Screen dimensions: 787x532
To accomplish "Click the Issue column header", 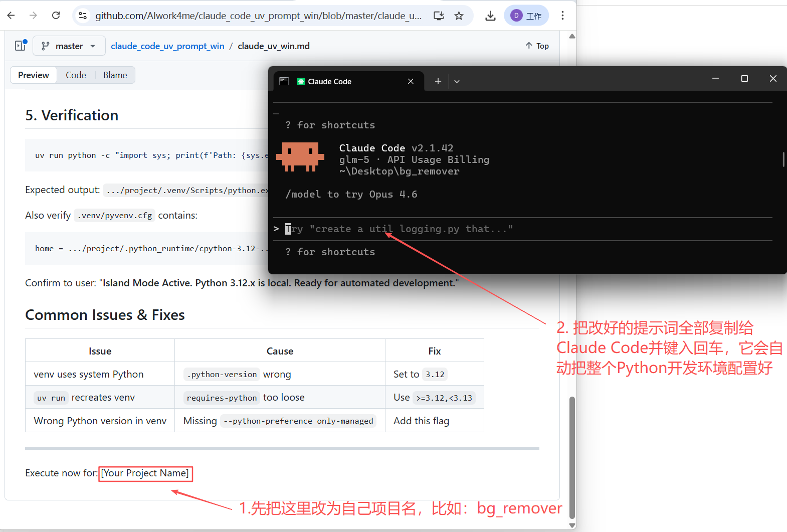I will tap(100, 351).
